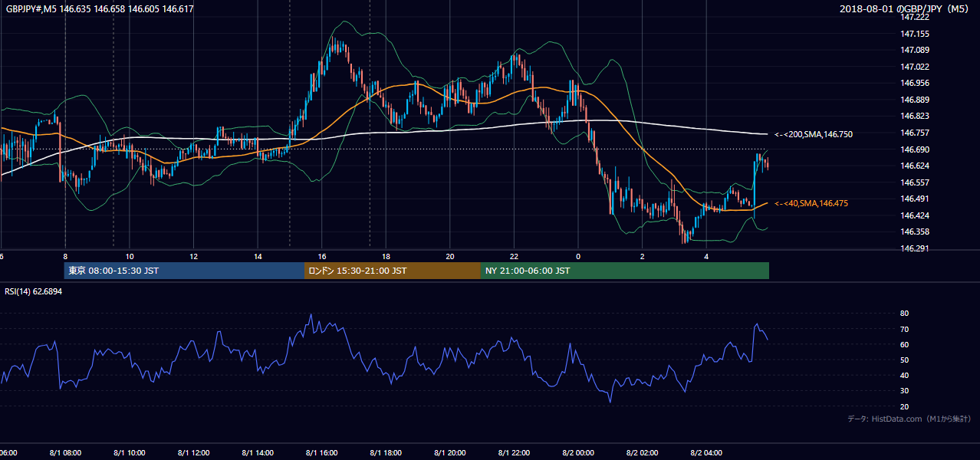This screenshot has height=460, width=980.
Task: Click the 8/1 22:00 date label
Action: (515, 452)
